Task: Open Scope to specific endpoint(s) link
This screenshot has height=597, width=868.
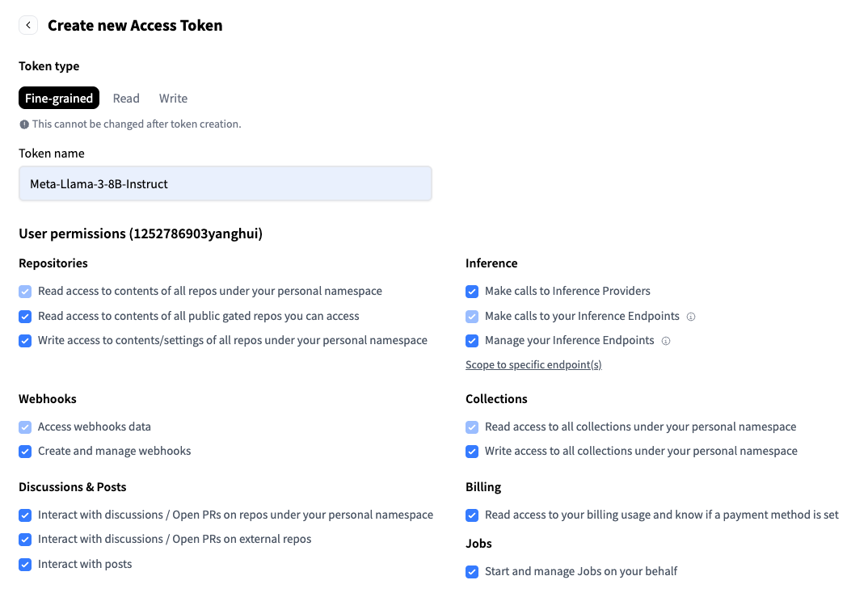Action: [533, 364]
